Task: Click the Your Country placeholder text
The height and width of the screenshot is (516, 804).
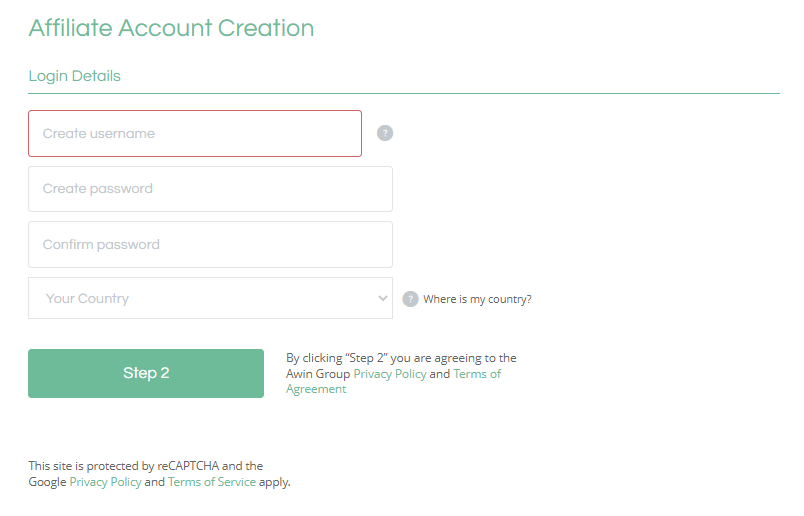Action: click(87, 299)
